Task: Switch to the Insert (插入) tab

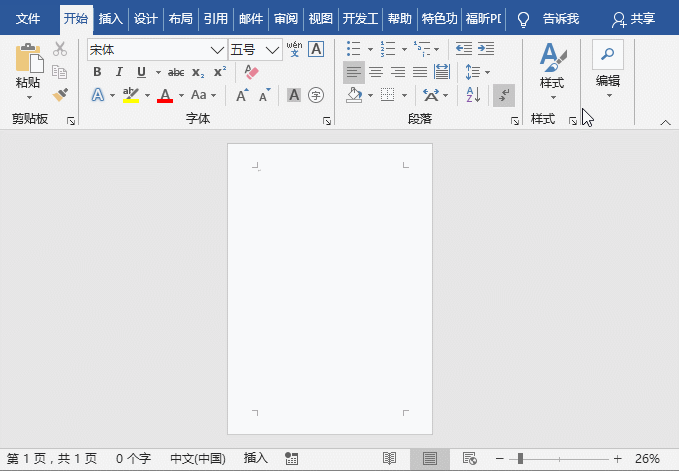Action: pos(111,19)
